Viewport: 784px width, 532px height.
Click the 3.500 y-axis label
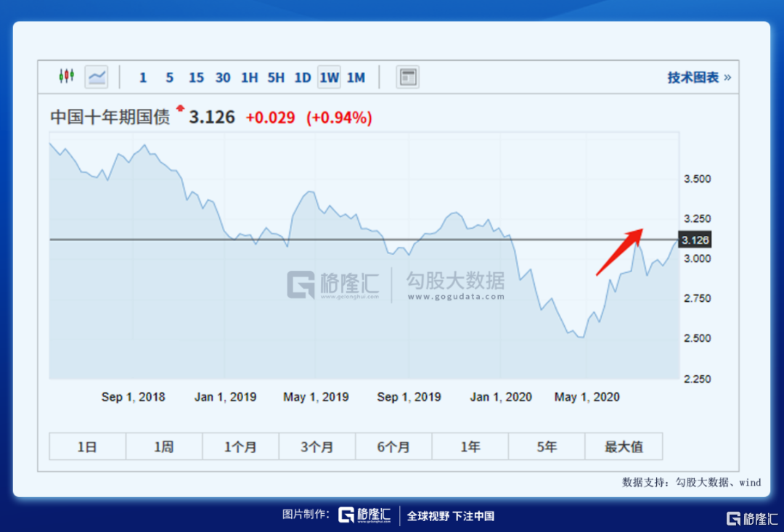(x=697, y=179)
